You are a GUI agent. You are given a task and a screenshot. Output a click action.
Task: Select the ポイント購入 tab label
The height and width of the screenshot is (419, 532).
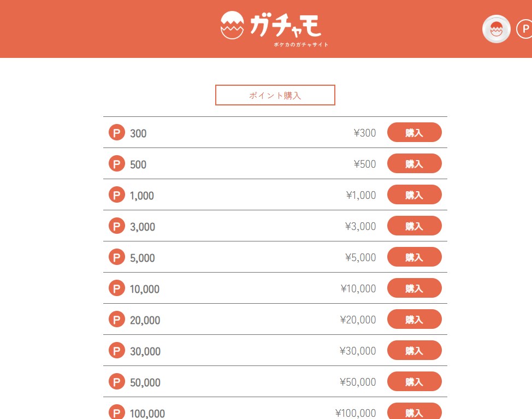[x=275, y=95]
